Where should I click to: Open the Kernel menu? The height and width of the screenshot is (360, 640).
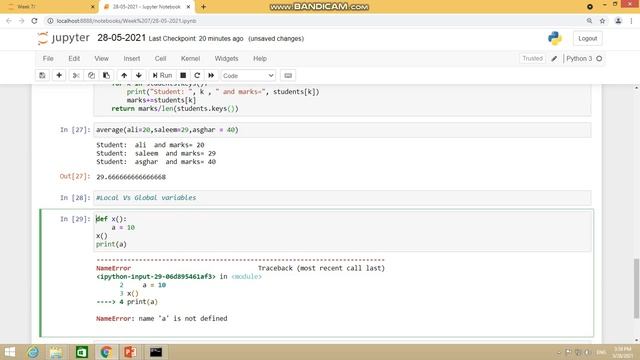point(190,59)
